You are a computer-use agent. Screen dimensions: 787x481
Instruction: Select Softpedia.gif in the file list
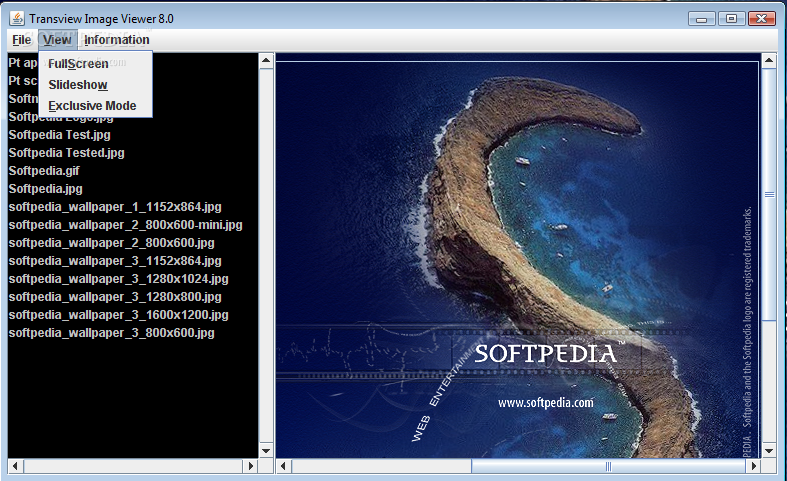coord(44,171)
